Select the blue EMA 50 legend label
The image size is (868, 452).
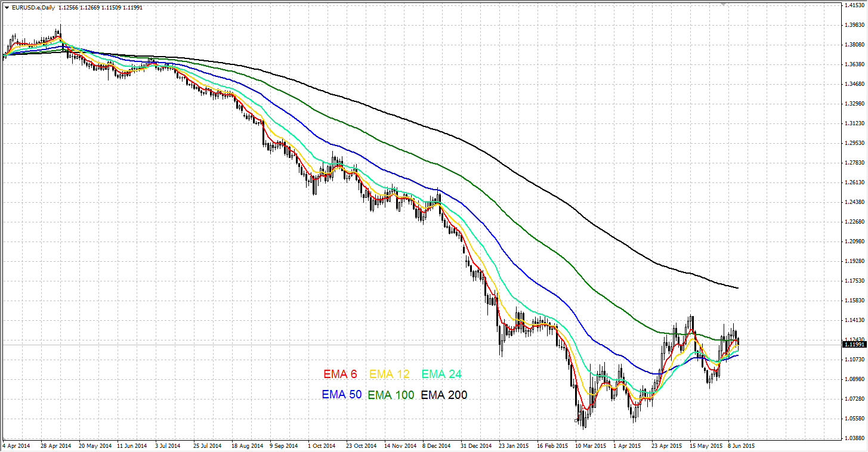point(341,395)
